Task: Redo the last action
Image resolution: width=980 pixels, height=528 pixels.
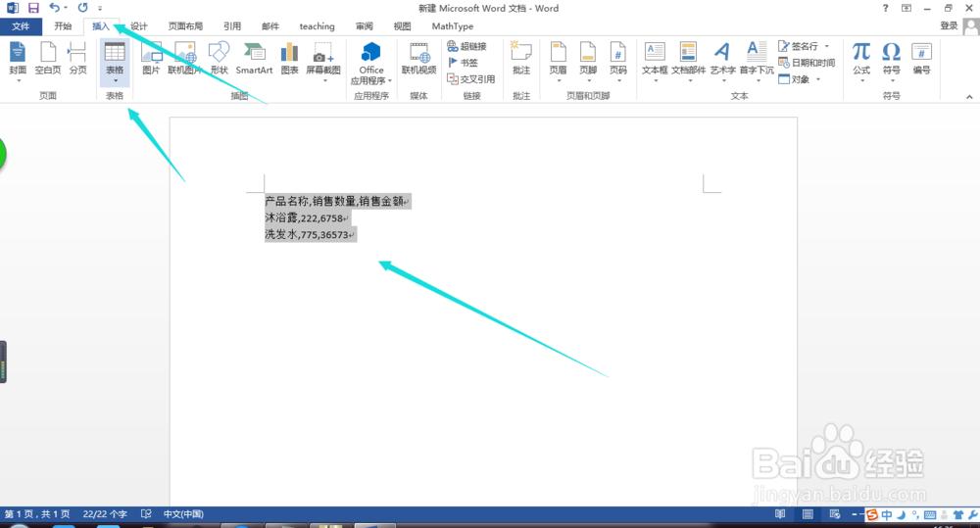Action: point(82,8)
